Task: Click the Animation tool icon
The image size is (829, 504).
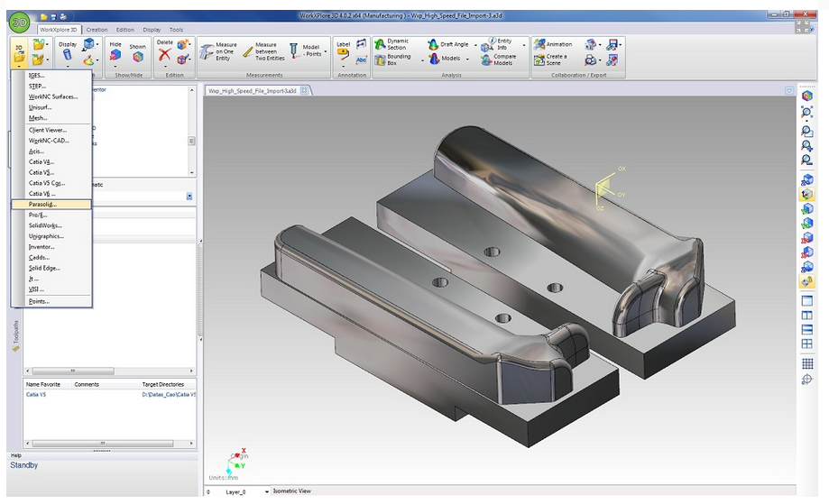Action: click(539, 44)
